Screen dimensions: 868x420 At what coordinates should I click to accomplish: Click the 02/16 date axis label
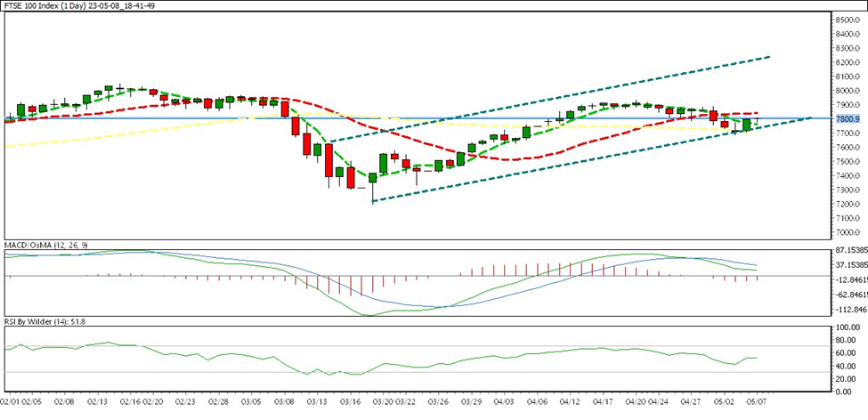pos(130,400)
